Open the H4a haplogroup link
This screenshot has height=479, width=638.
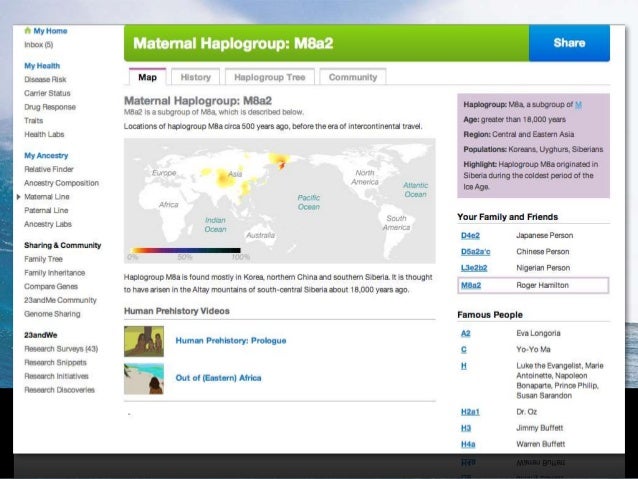coord(468,444)
